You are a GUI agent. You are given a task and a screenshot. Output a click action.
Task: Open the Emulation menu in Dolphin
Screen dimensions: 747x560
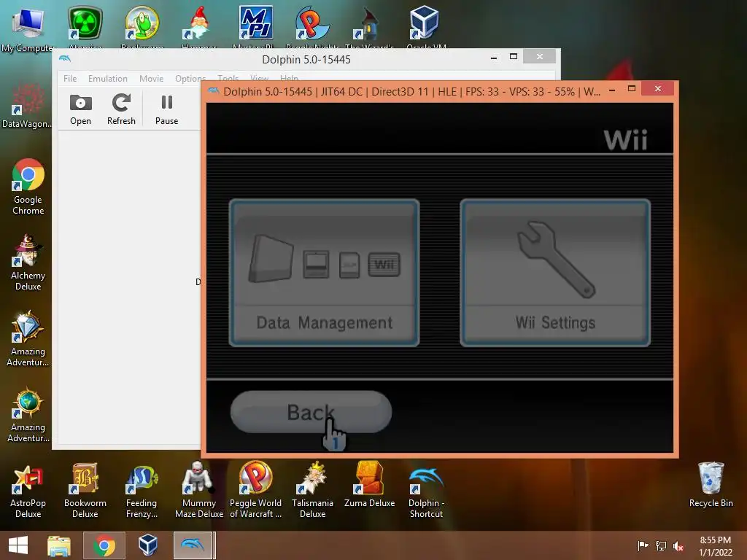click(x=108, y=79)
